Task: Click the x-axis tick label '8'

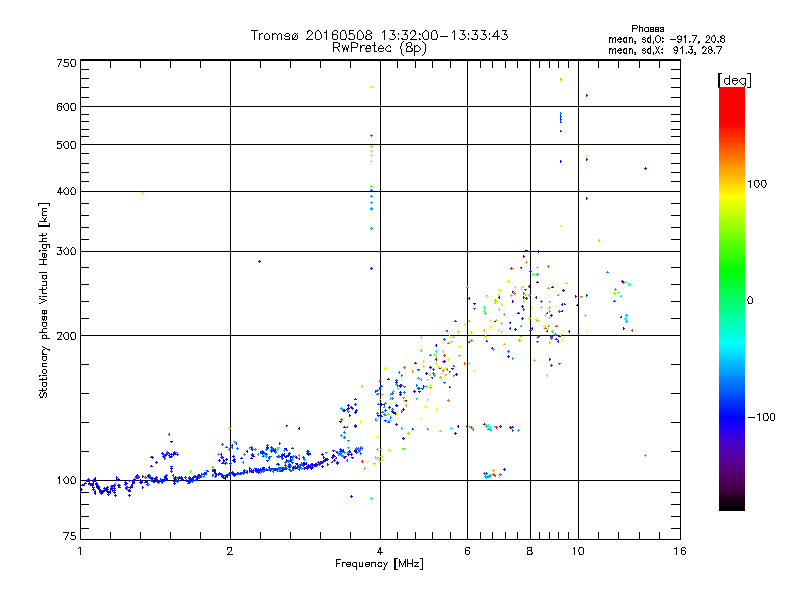Action: coord(530,551)
